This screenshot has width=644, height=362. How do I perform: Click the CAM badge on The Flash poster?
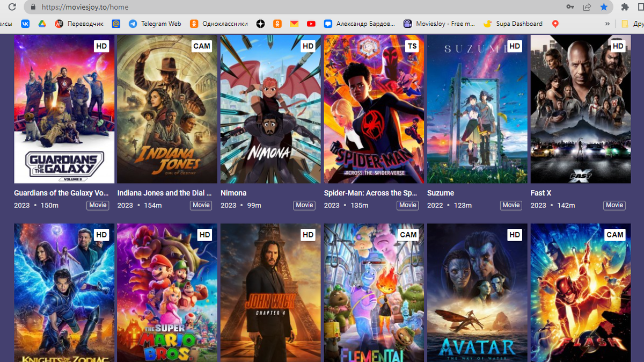[x=615, y=235]
